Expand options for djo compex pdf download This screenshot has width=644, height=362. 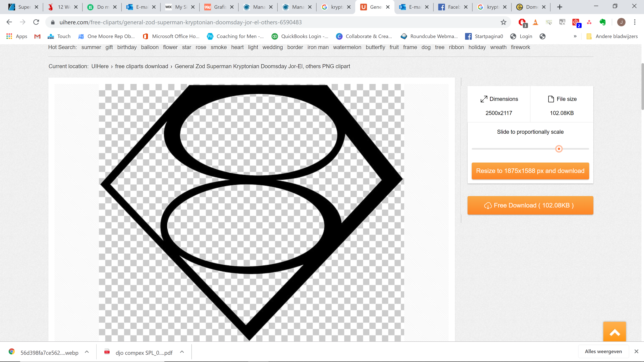tap(182, 352)
